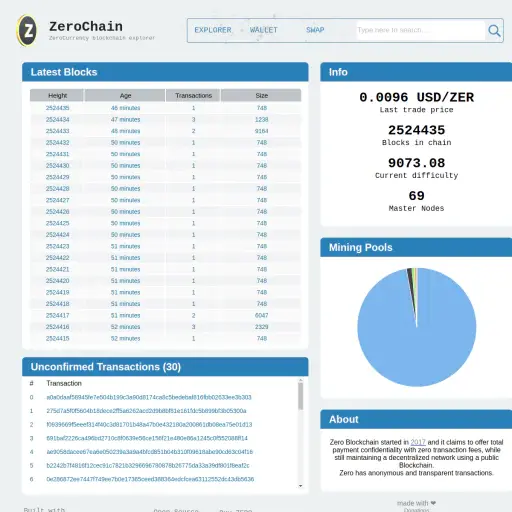The image size is (512, 512).
Task: Open unconfirmed transaction number 0 hash
Action: pyautogui.click(x=149, y=397)
